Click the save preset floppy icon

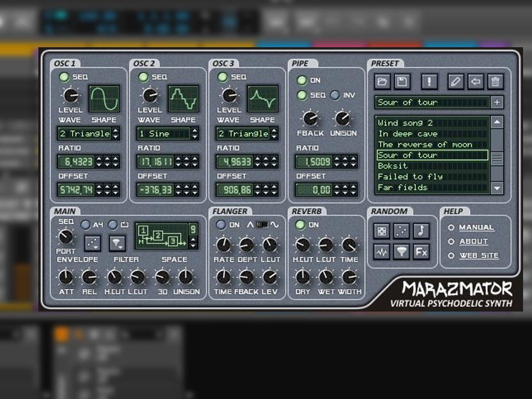[x=402, y=81]
